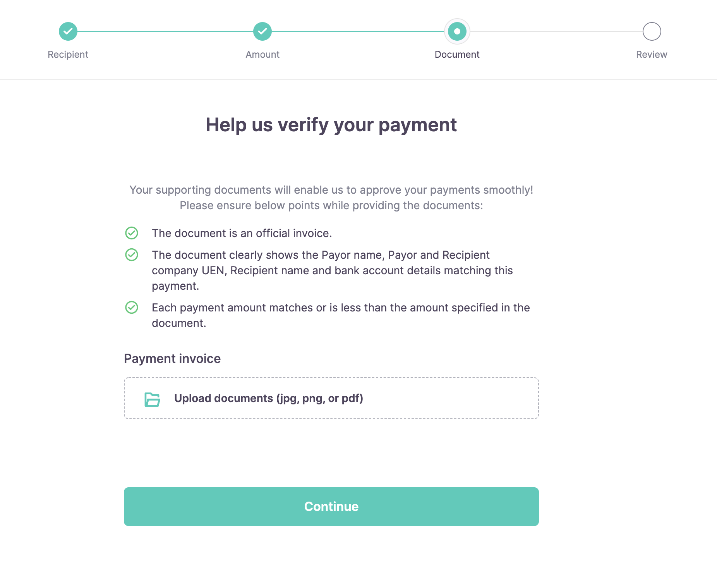Click Upload documents (jpg, png, or pdf) text

pos(269,399)
